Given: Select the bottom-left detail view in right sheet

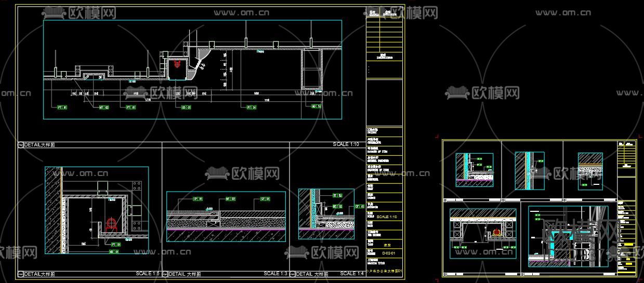Looking at the screenshot, I should click(483, 234).
